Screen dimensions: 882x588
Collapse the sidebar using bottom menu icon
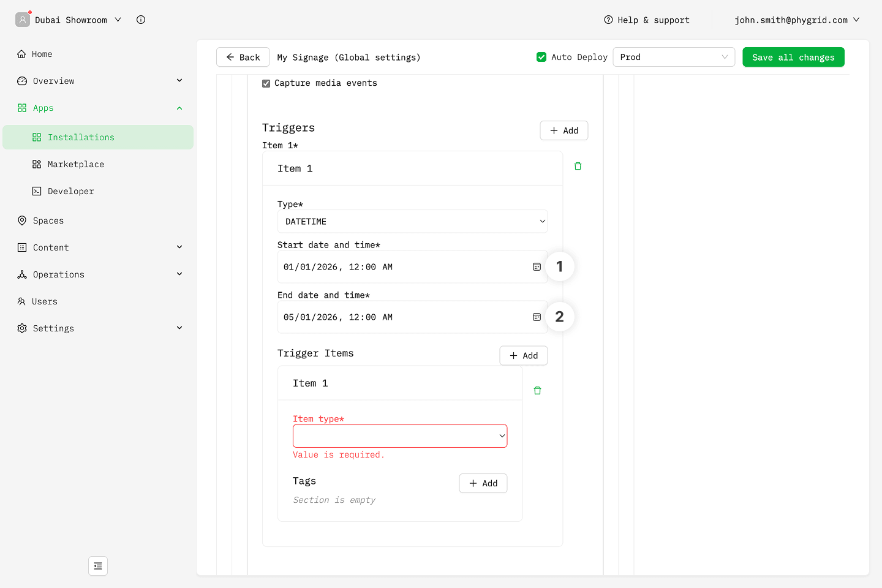click(98, 566)
